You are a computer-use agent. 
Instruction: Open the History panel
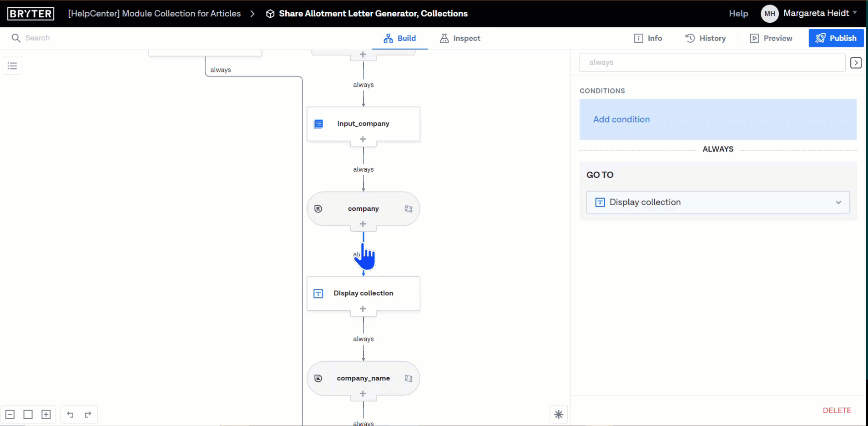pos(706,38)
